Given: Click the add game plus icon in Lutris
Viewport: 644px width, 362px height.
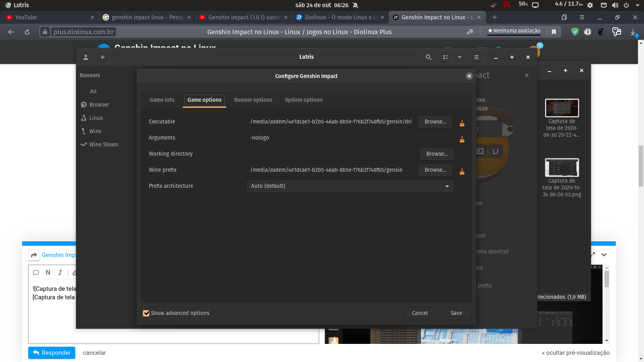Looking at the screenshot, I should tap(103, 57).
